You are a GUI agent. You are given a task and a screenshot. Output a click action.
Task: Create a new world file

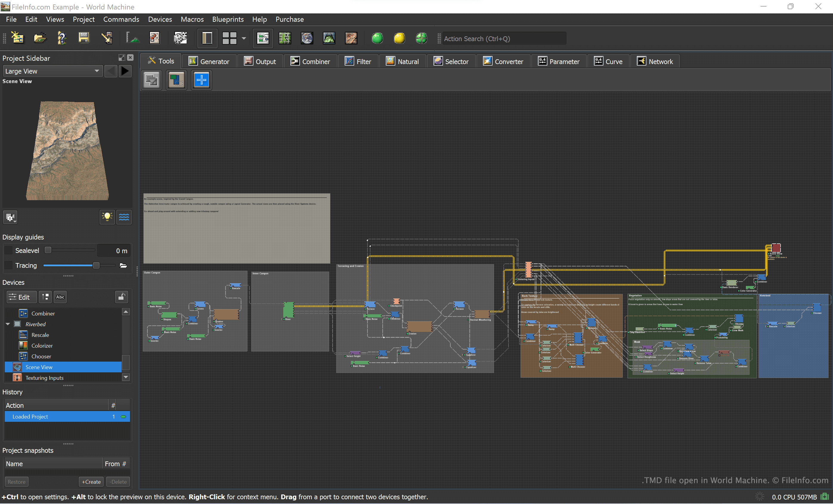pos(17,38)
